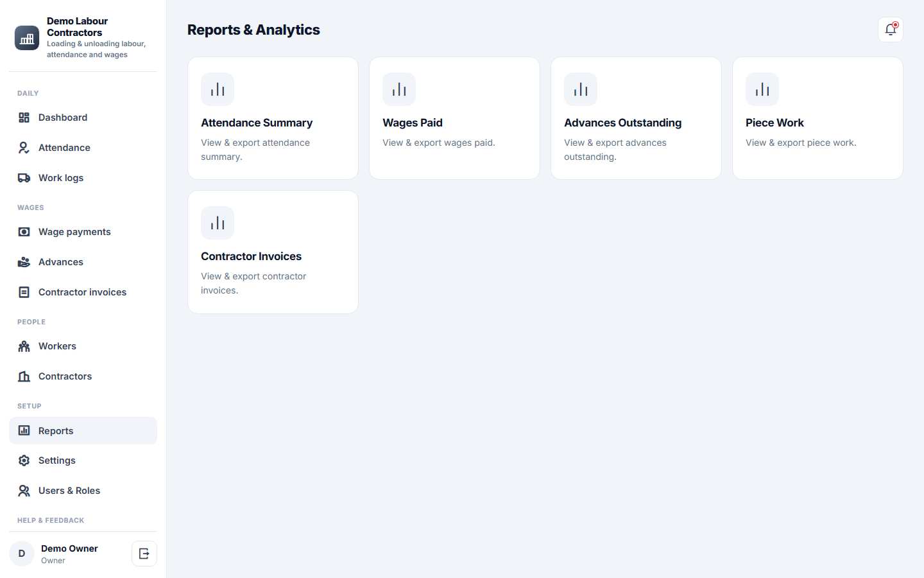
Task: Select Wage payments in sidebar
Action: [x=83, y=232]
